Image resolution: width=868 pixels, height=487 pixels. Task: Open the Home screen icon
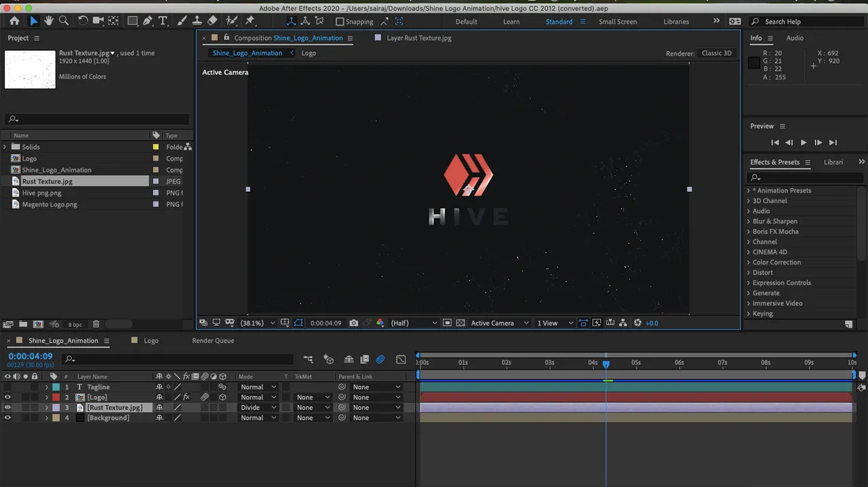tap(14, 21)
